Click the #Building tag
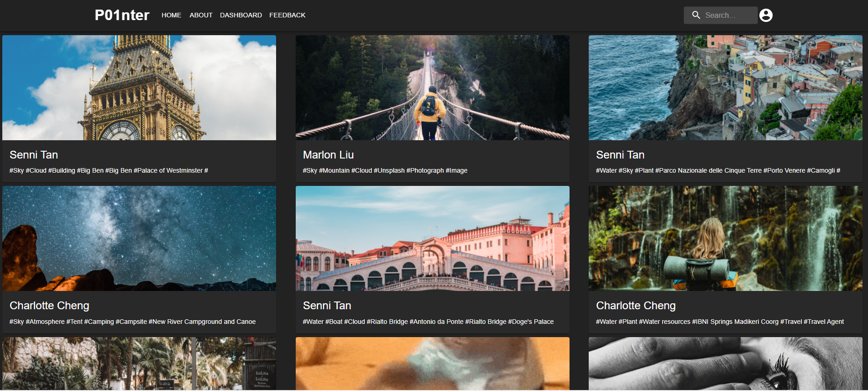Image resolution: width=868 pixels, height=391 pixels. (x=62, y=170)
